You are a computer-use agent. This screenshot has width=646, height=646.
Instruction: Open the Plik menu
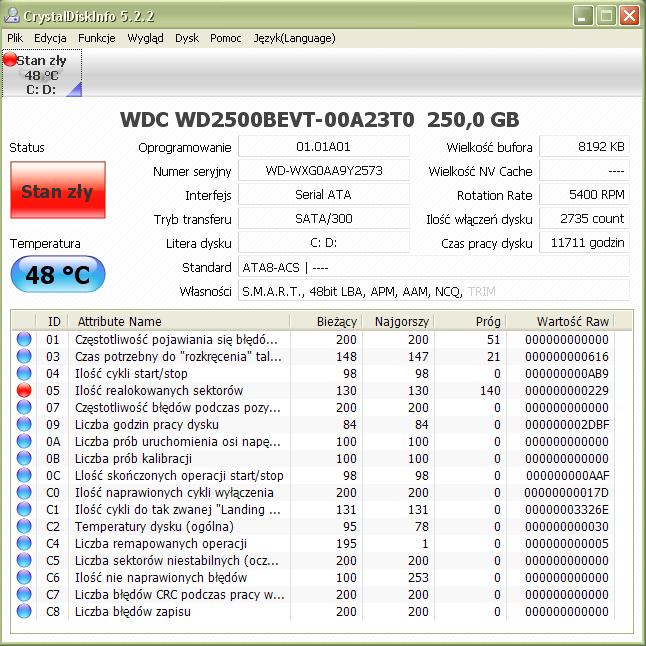15,38
